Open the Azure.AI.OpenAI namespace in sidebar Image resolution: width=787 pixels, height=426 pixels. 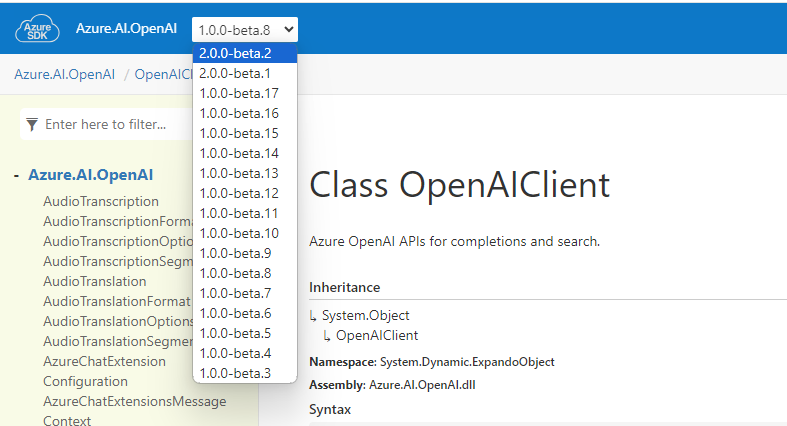[x=91, y=175]
